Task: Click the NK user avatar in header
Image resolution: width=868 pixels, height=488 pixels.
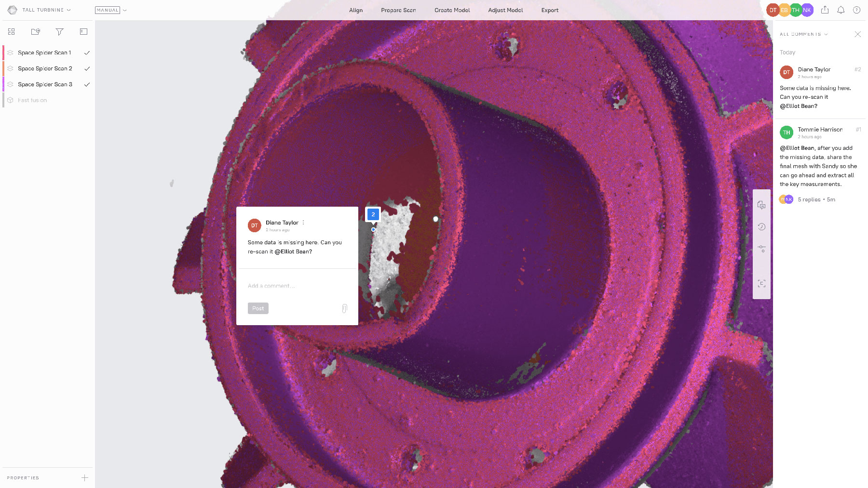Action: (807, 10)
